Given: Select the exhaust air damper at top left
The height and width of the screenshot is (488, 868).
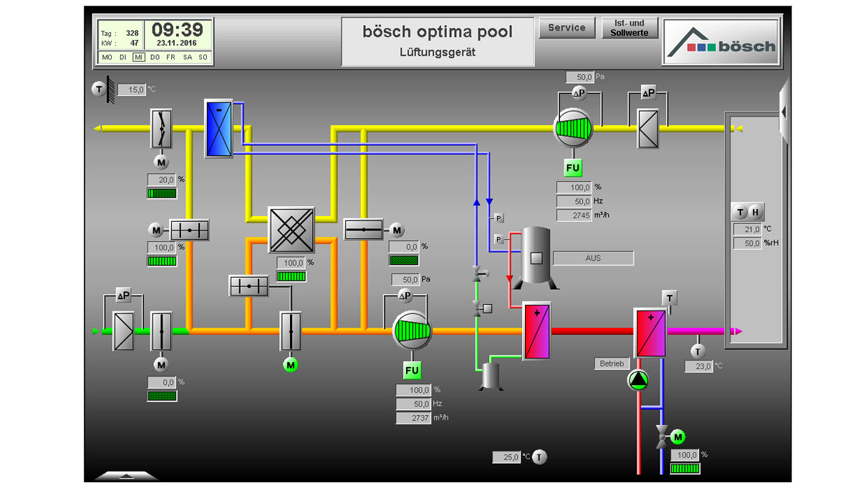Looking at the screenshot, I should 161,129.
